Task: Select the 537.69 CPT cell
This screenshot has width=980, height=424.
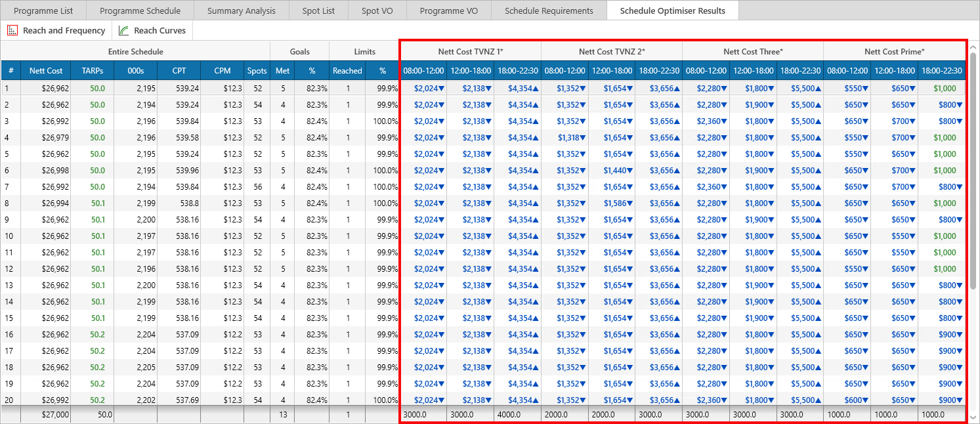Action: [x=179, y=400]
